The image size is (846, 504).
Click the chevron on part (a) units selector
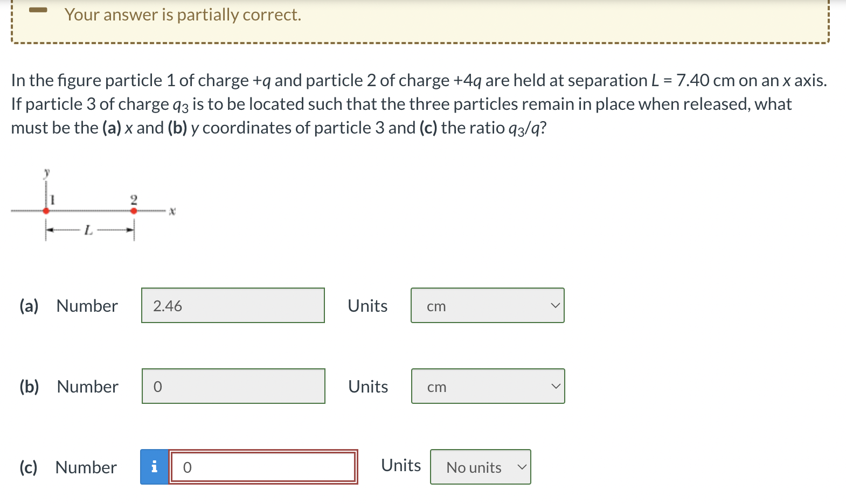point(556,305)
